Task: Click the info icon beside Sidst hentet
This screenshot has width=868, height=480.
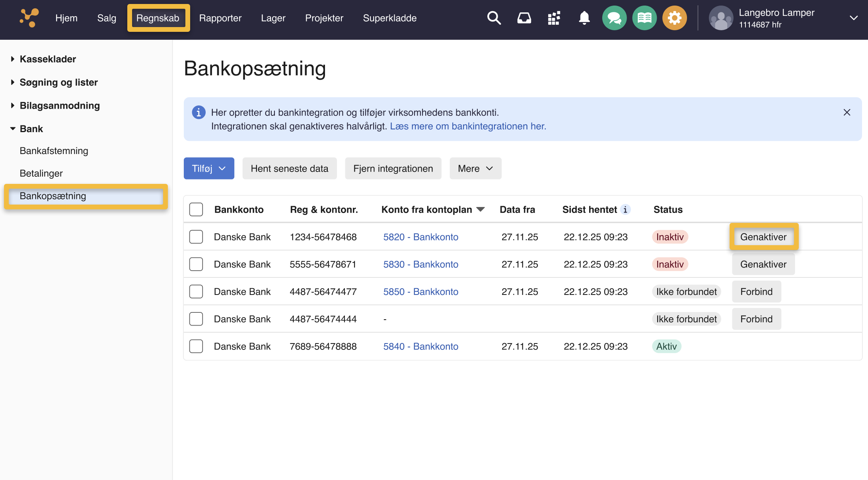Action: [x=625, y=210]
